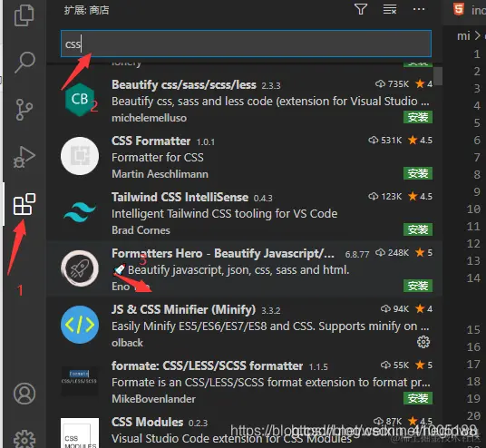Image resolution: width=486 pixels, height=448 pixels.
Task: Open manage gear for JS & CSS Minifier
Action: click(423, 342)
